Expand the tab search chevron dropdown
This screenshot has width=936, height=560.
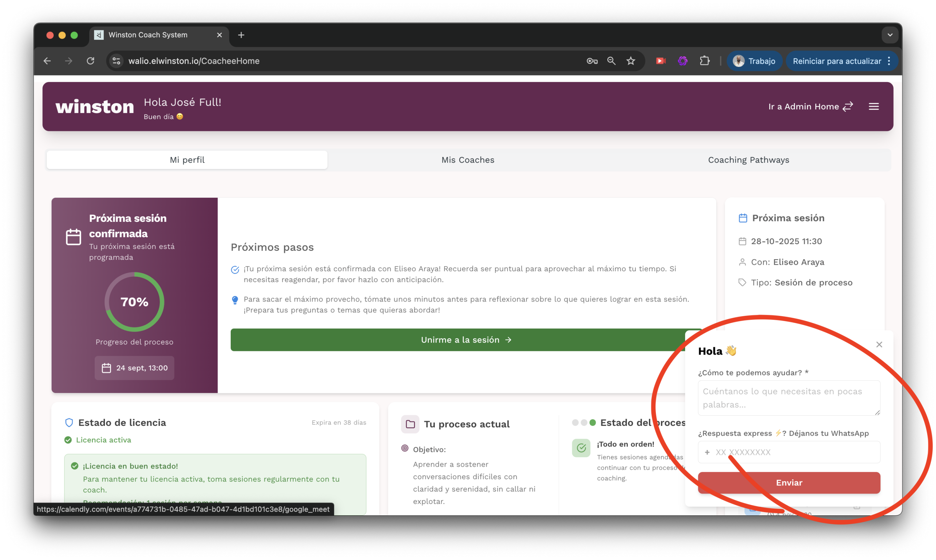(890, 35)
